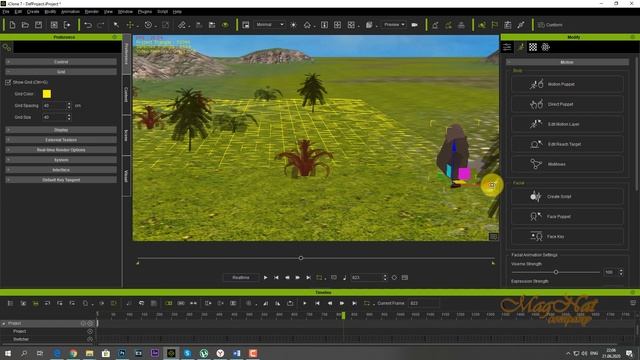Viewport: 640px width, 360px height.
Task: Expand Real-time Render Options section
Action: coord(61,150)
